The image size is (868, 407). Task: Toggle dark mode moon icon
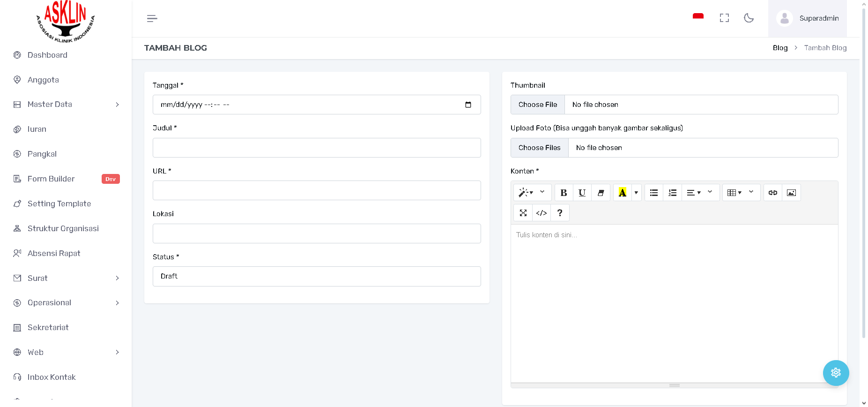point(749,18)
